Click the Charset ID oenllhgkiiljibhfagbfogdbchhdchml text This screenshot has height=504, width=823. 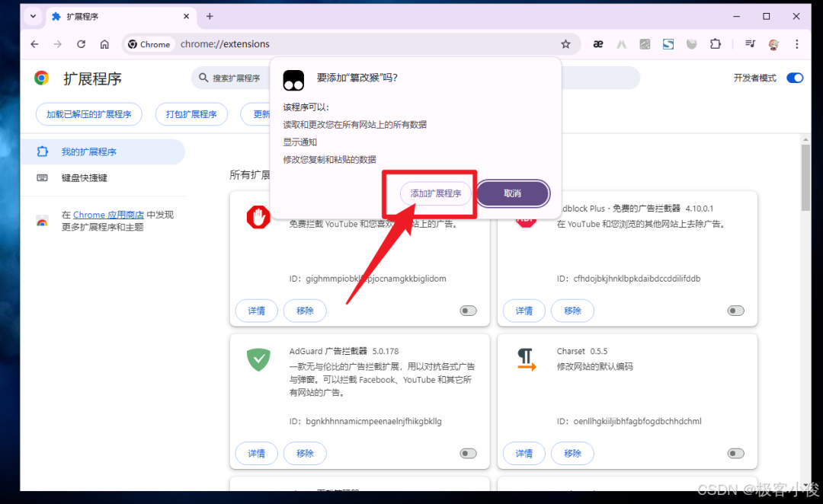tap(637, 421)
